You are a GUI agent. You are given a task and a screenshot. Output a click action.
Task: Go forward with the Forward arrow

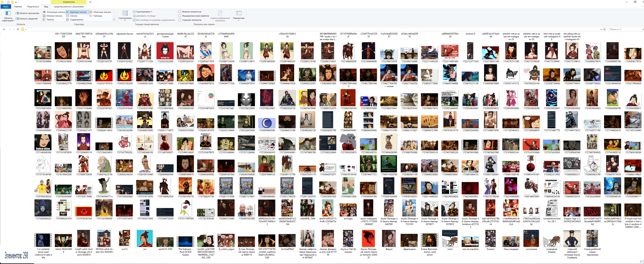coord(10,30)
